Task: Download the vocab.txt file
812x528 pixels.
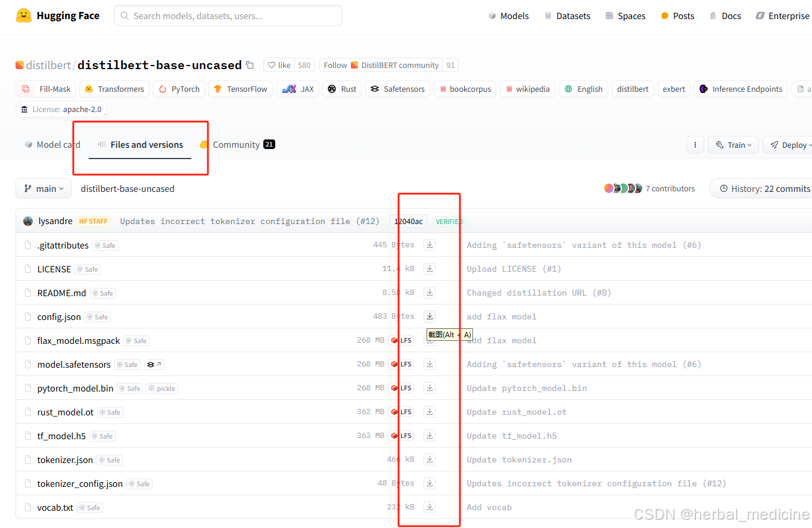Action: tap(430, 507)
